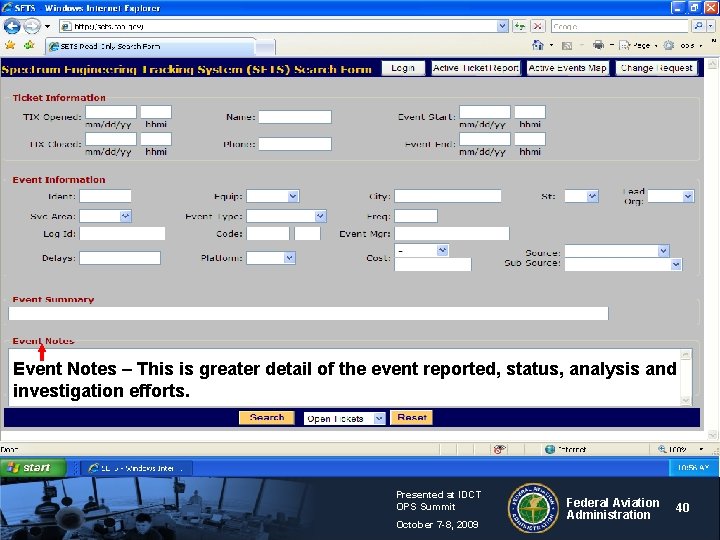Click the Internet zone globe icon
The image size is (720, 540).
pos(550,449)
